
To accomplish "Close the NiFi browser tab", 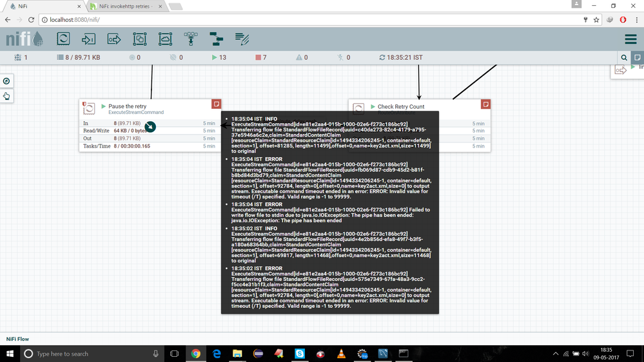I will click(x=79, y=6).
